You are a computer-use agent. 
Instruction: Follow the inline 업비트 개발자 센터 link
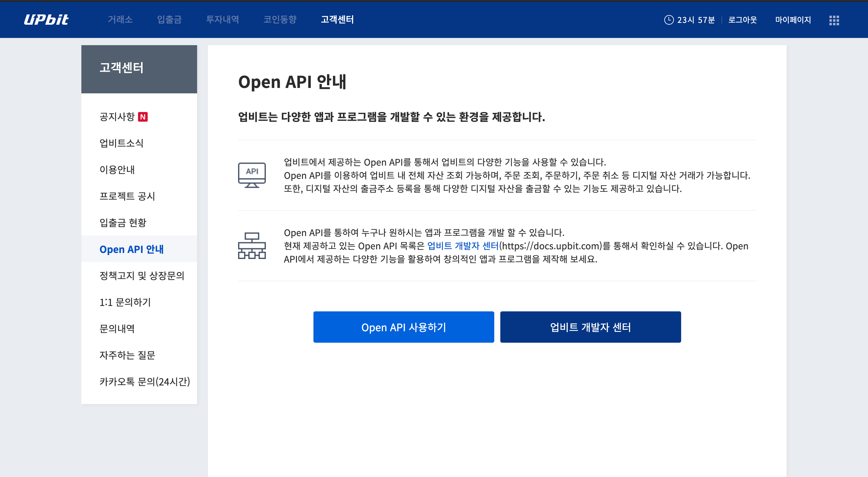[x=463, y=246]
